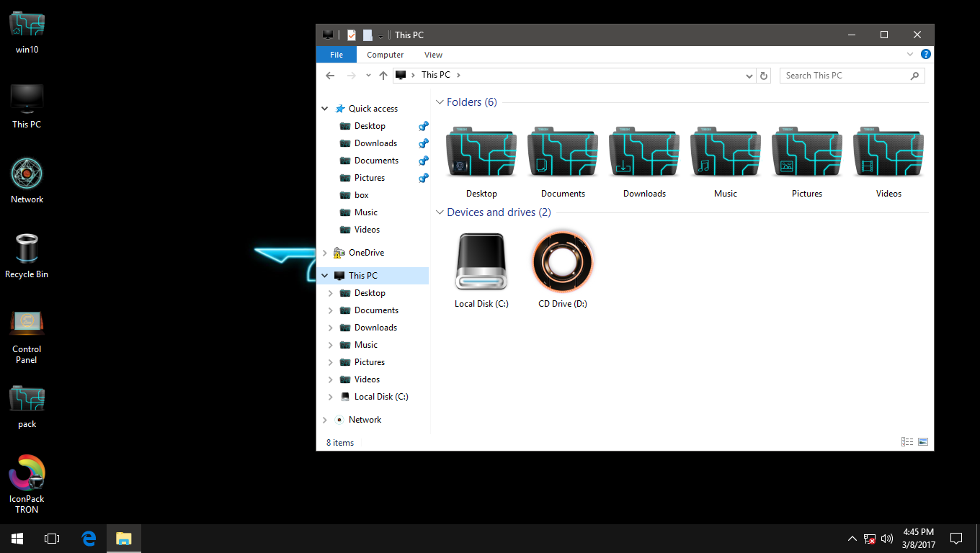Open Explorer help with the question mark icon
The height and width of the screenshot is (553, 980).
click(926, 54)
